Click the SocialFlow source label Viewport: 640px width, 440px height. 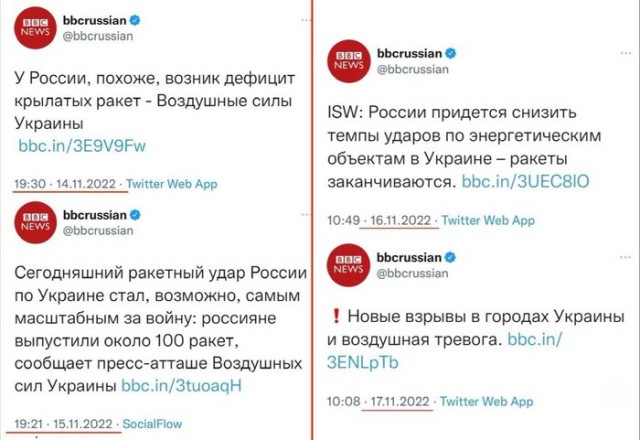[x=149, y=425]
